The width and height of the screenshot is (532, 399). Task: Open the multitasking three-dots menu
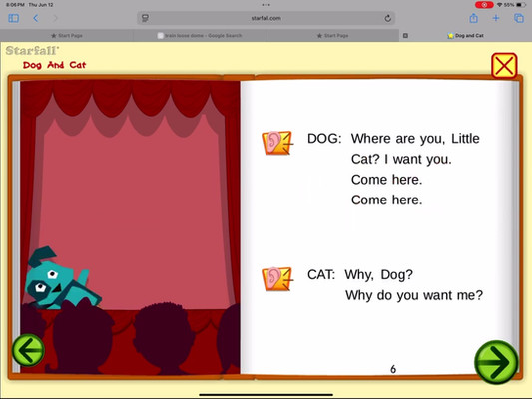click(266, 5)
